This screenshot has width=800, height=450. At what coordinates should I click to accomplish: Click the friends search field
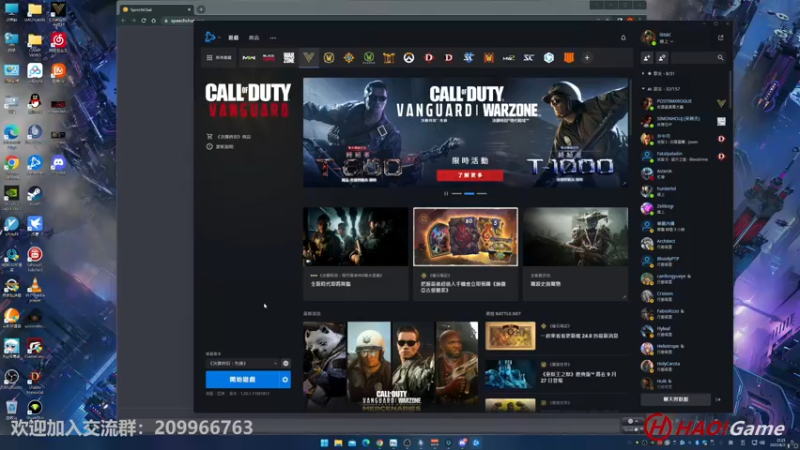tap(697, 58)
